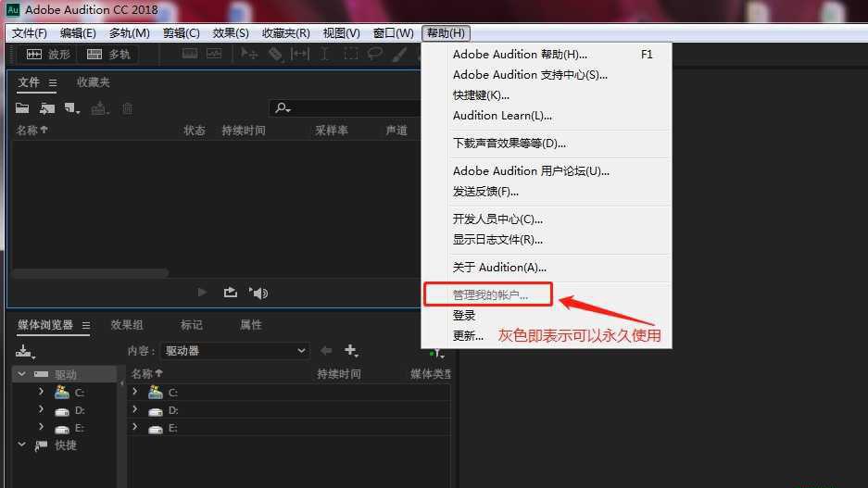
Task: Click the Media Browser import shortcut icon
Action: (25, 351)
